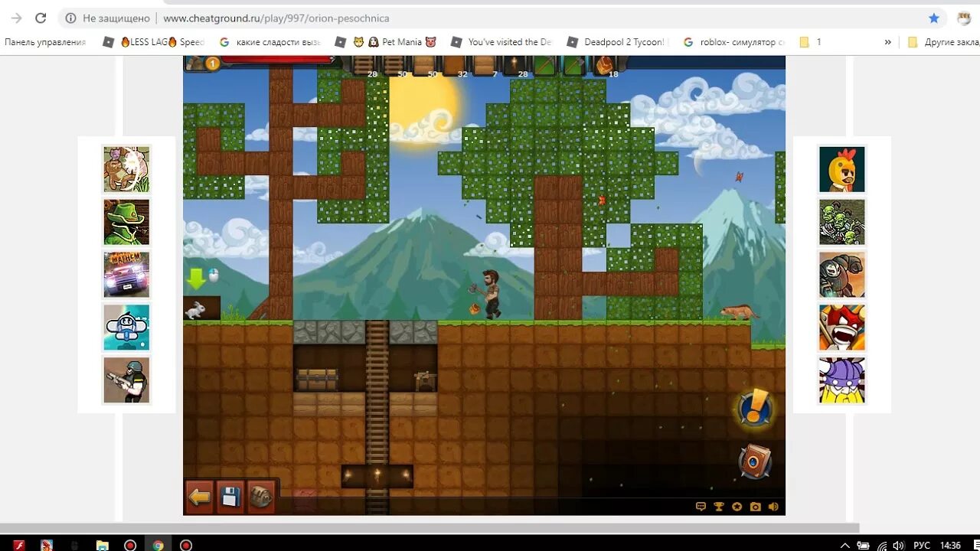Click the horizontal page scrollbar

[x=429, y=528]
